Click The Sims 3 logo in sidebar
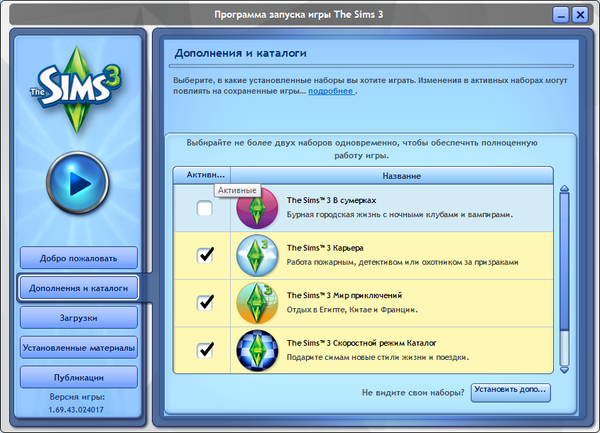600x433 pixels. pyautogui.click(x=76, y=90)
